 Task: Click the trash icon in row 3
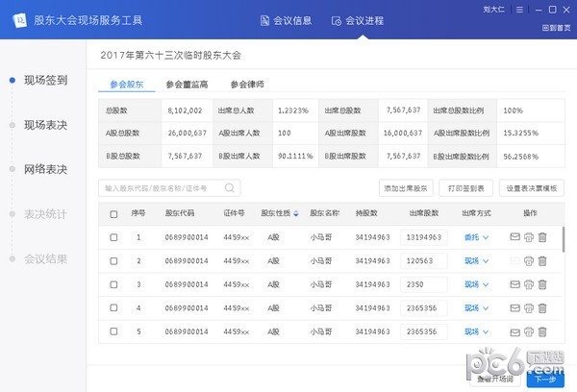coord(542,284)
